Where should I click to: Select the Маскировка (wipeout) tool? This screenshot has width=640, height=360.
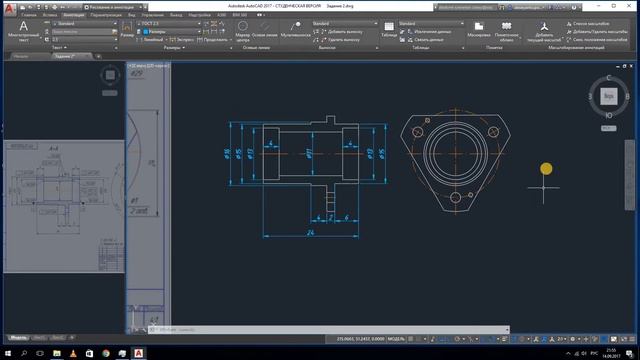479,30
